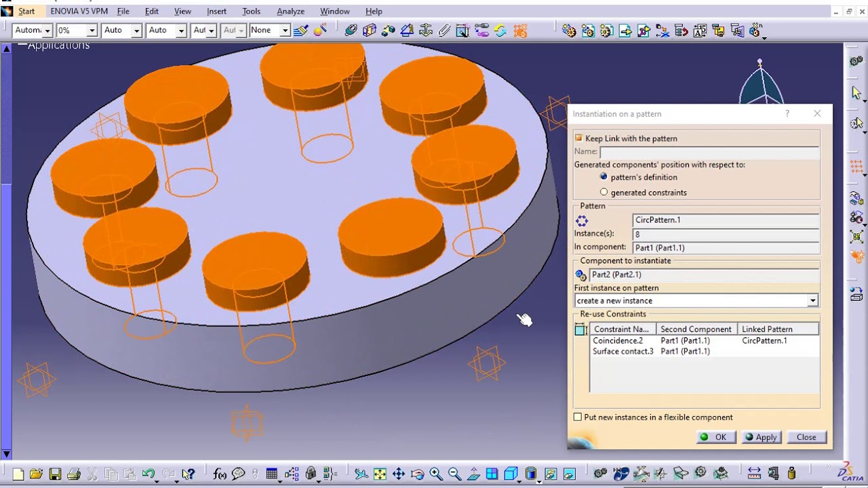Click the Select arrow tool on right toolbar

click(x=856, y=93)
